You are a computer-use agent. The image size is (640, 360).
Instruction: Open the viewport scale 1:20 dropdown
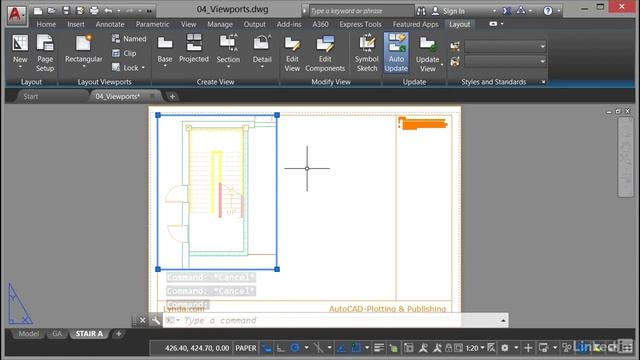[x=475, y=348]
